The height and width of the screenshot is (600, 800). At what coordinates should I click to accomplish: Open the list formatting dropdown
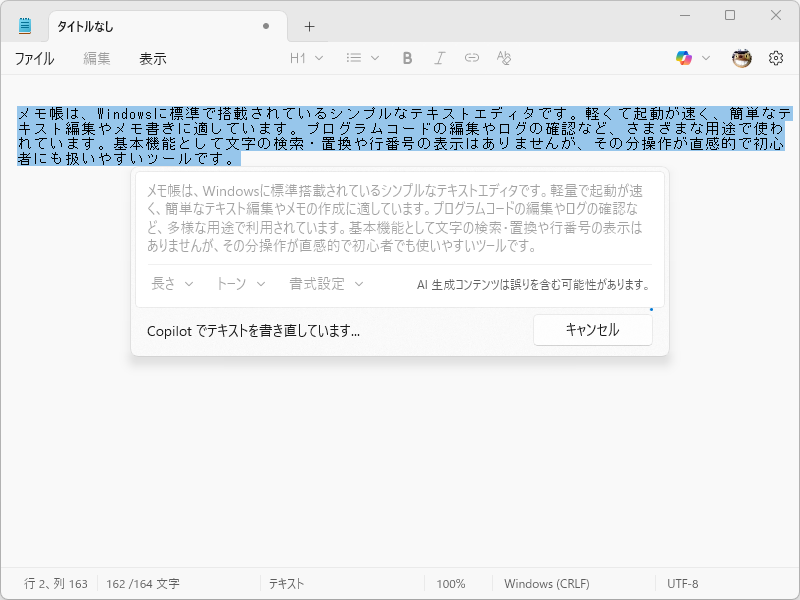360,58
